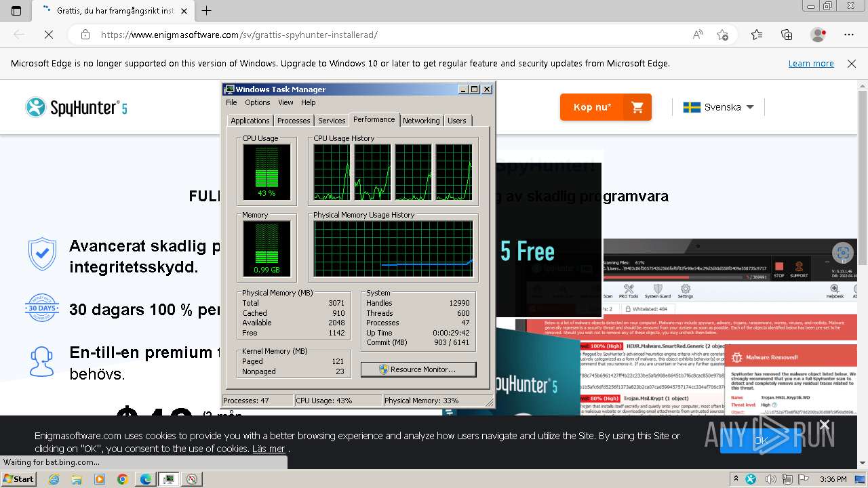Open Windows Media Player from taskbar

point(100,479)
